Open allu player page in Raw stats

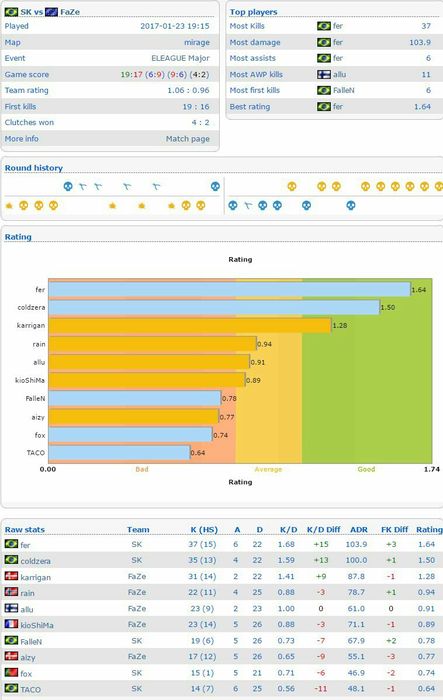[x=27, y=609]
